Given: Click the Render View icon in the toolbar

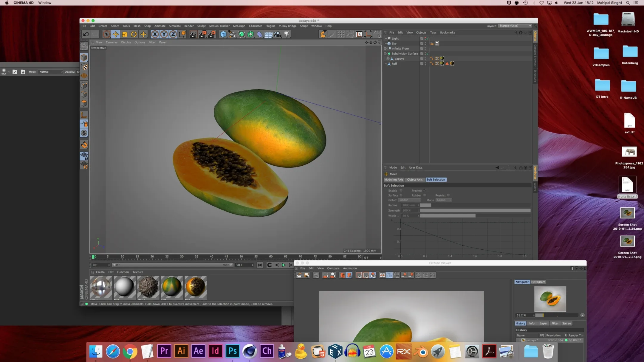Looking at the screenshot, I should coord(193,34).
